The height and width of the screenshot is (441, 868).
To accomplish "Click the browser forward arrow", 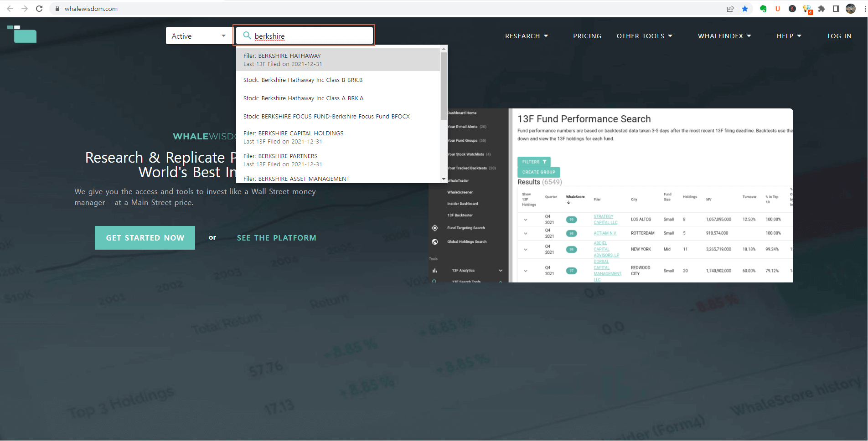I will (x=25, y=9).
